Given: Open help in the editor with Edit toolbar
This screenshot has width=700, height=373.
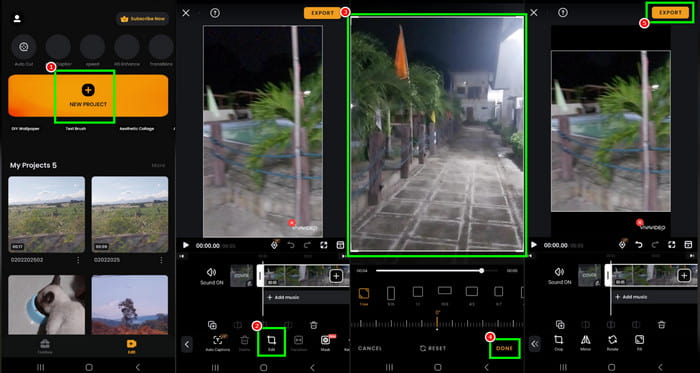Looking at the screenshot, I should (x=215, y=13).
